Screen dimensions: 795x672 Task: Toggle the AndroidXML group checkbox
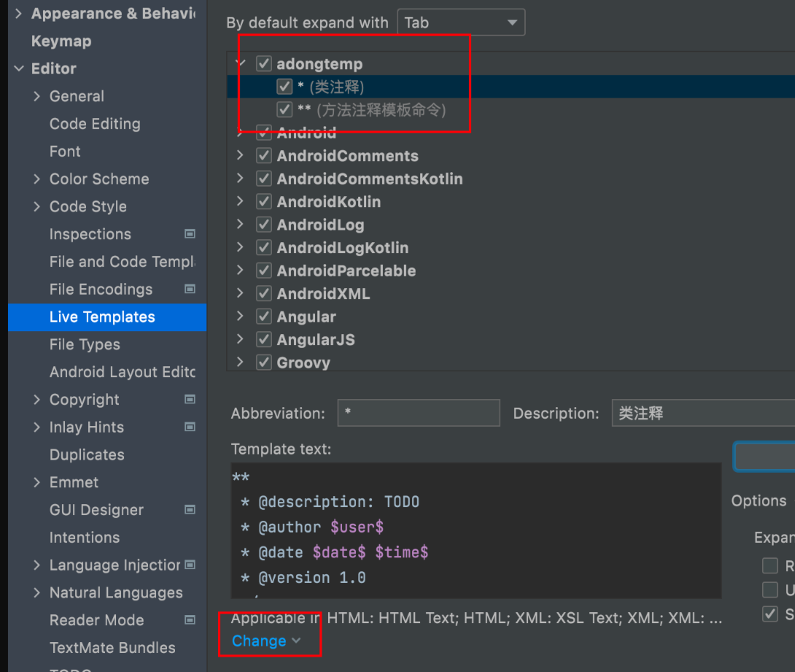(x=264, y=293)
